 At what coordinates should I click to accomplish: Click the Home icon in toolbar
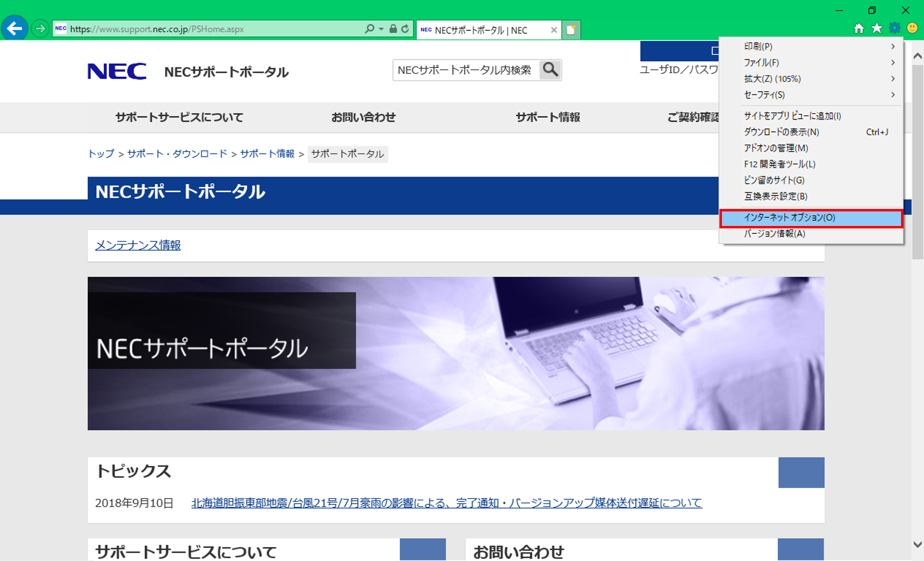[859, 28]
